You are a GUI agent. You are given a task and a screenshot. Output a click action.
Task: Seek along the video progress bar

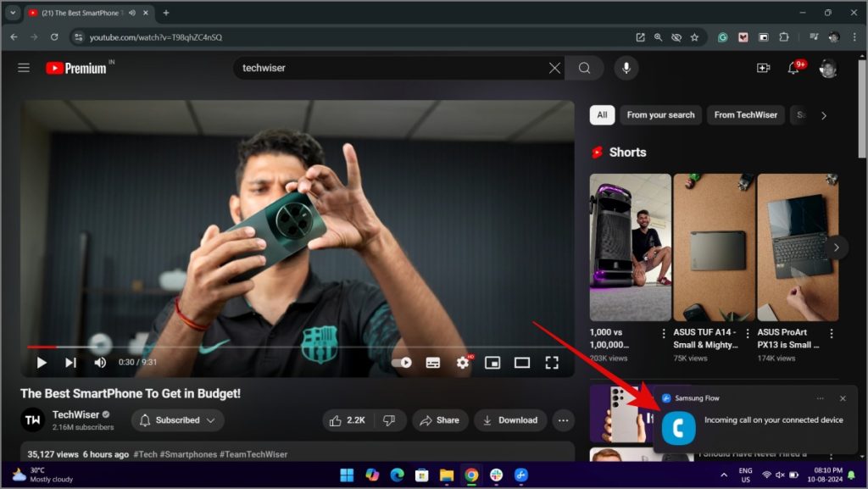[x=298, y=347]
